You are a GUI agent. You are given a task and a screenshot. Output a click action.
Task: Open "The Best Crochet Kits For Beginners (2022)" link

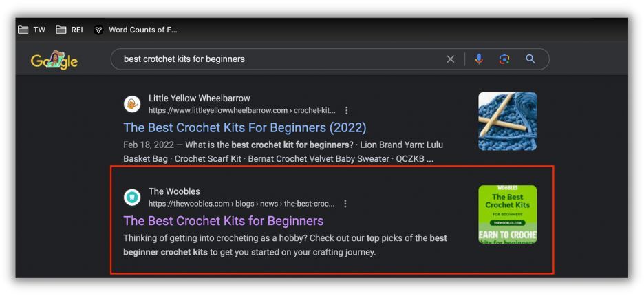[x=244, y=128]
